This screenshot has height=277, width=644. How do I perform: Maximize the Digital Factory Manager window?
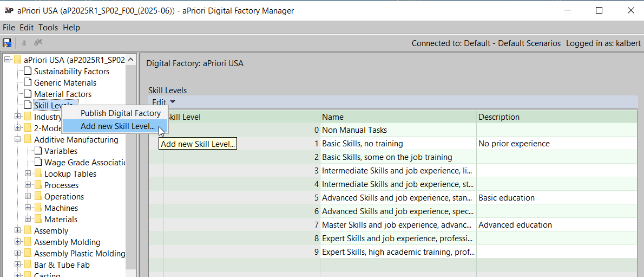point(599,11)
